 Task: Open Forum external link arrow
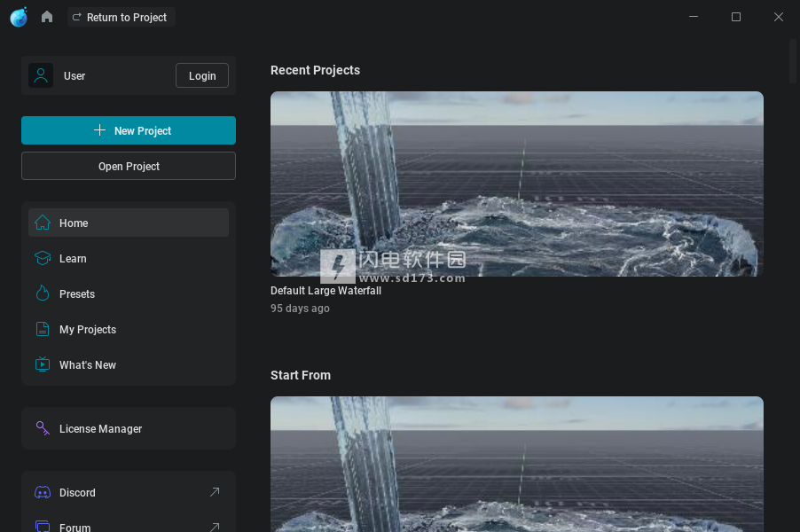[x=214, y=527]
